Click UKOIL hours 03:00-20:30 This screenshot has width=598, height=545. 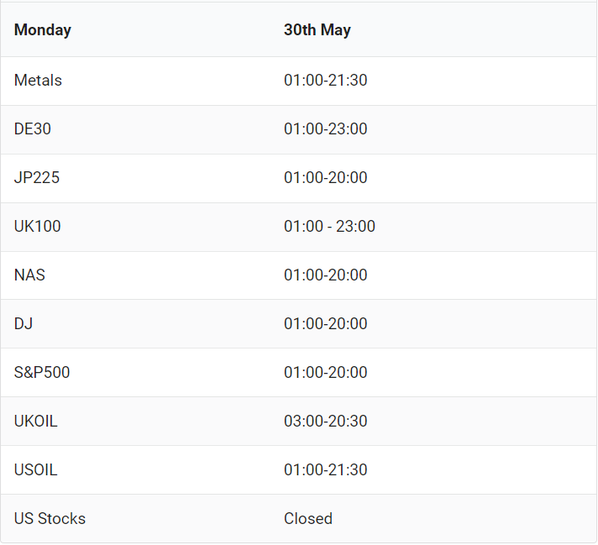(x=325, y=421)
